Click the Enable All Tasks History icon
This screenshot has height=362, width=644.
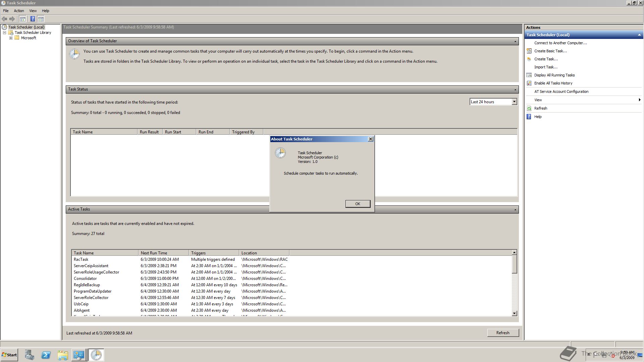[x=529, y=83]
